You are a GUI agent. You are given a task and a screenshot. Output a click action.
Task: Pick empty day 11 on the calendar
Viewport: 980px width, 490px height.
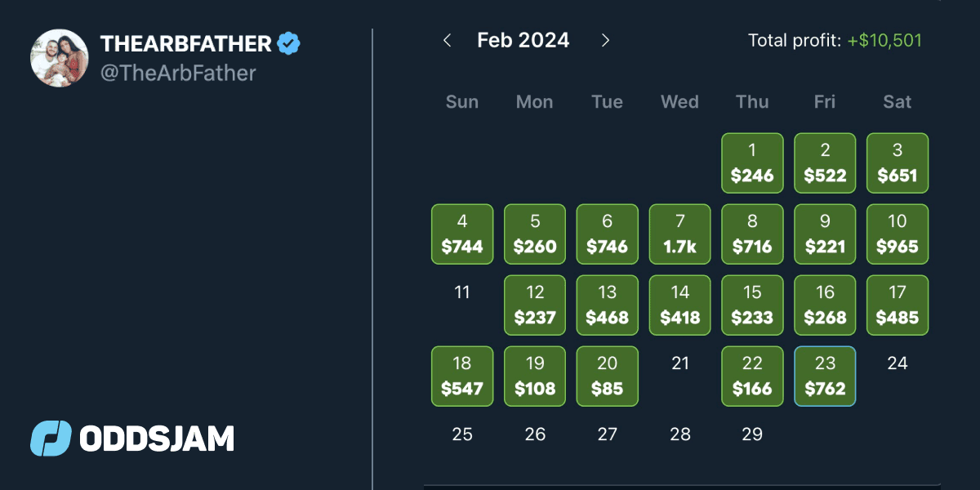point(462,292)
